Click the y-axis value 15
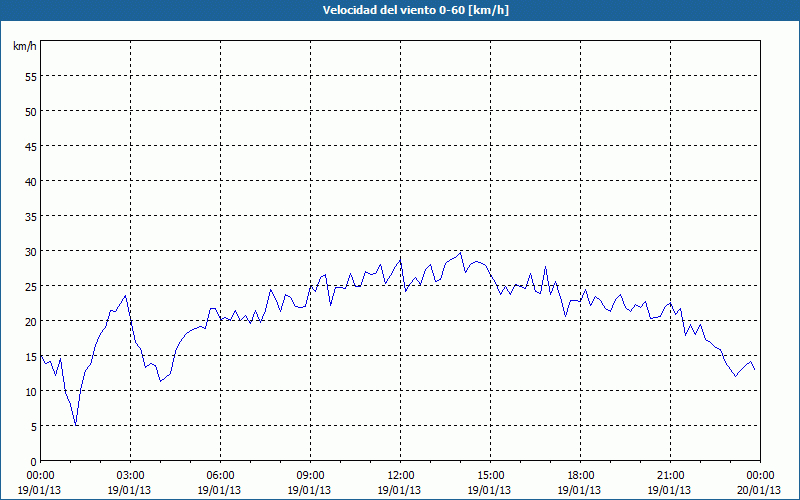 point(31,356)
